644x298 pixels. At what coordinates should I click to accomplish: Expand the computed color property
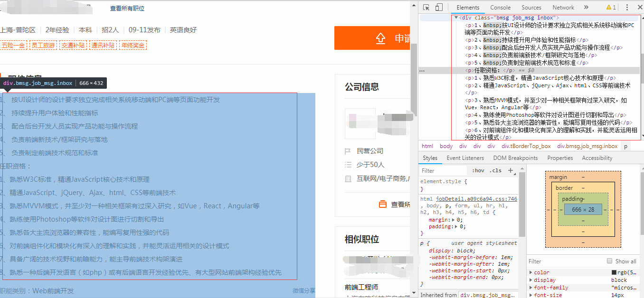(x=531, y=273)
